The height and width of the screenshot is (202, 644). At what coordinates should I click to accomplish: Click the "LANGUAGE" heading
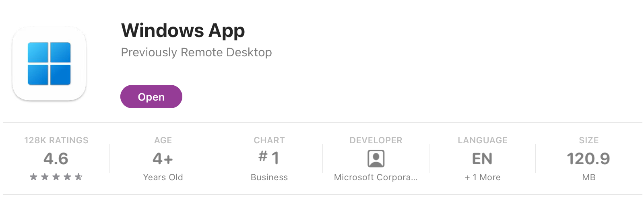[x=483, y=140]
